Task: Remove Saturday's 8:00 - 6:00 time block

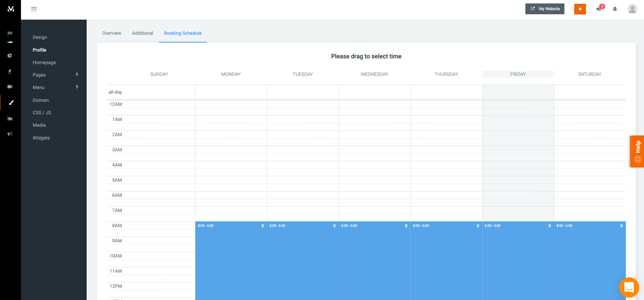Action: [x=621, y=226]
